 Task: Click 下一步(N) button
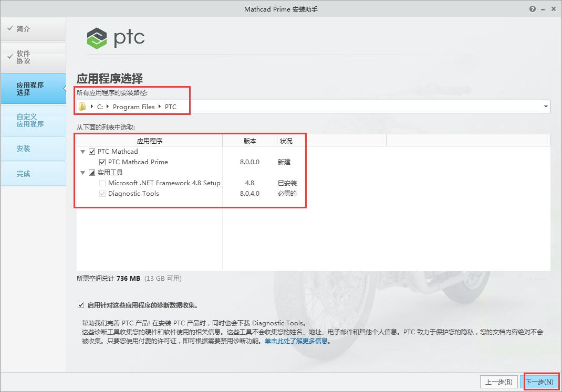tap(539, 382)
